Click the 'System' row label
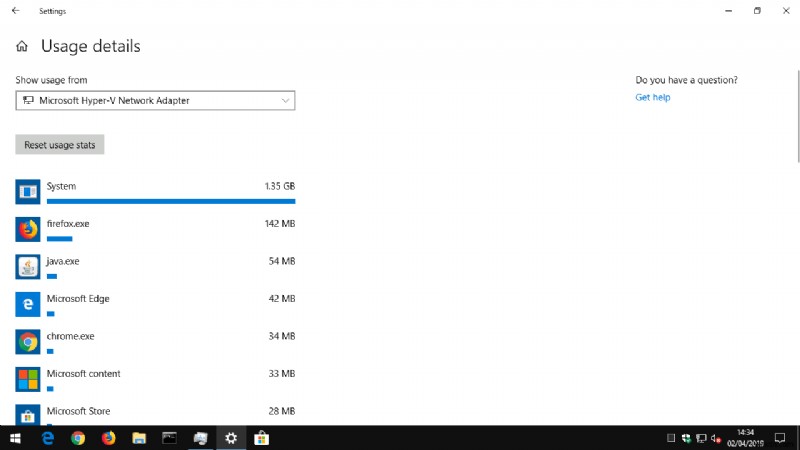 (x=61, y=186)
